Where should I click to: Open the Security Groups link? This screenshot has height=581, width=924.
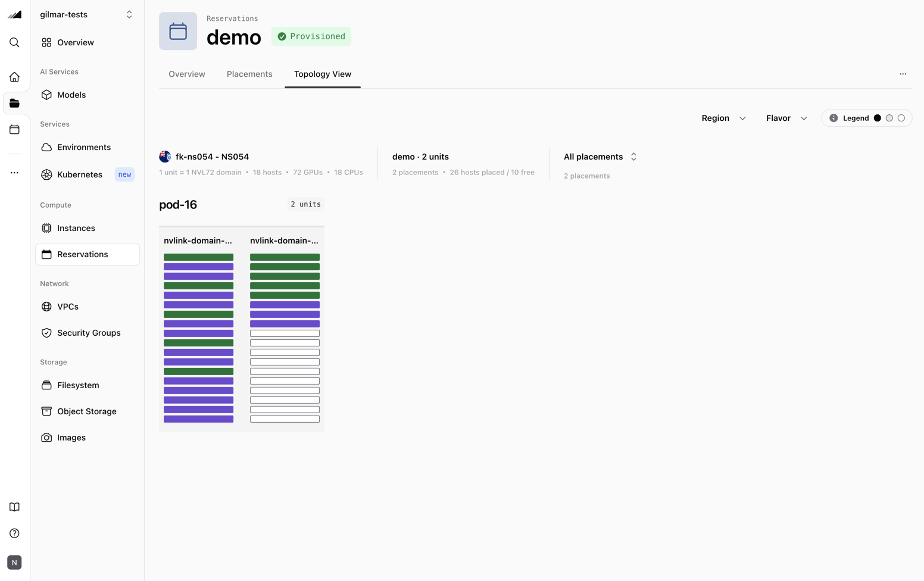(88, 333)
